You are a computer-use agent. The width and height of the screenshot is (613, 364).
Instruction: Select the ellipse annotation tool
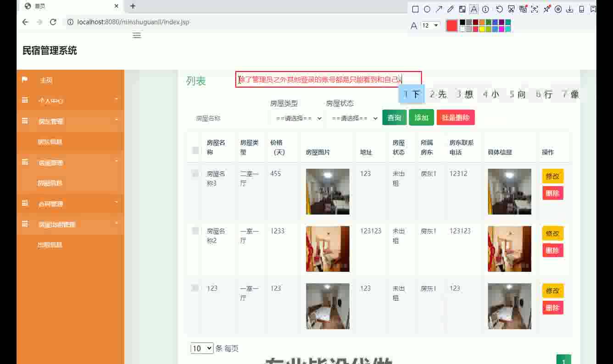(x=427, y=9)
